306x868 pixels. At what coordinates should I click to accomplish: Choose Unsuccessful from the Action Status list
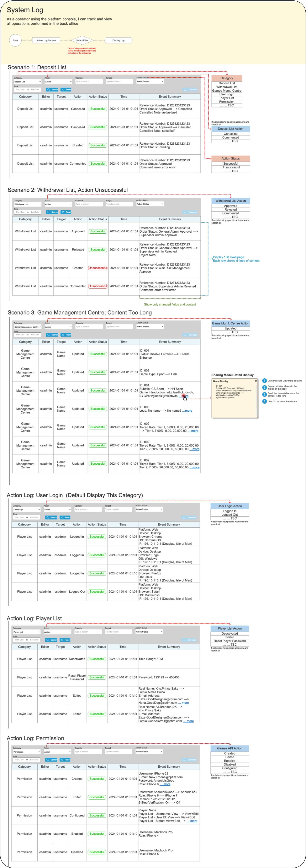tap(231, 167)
